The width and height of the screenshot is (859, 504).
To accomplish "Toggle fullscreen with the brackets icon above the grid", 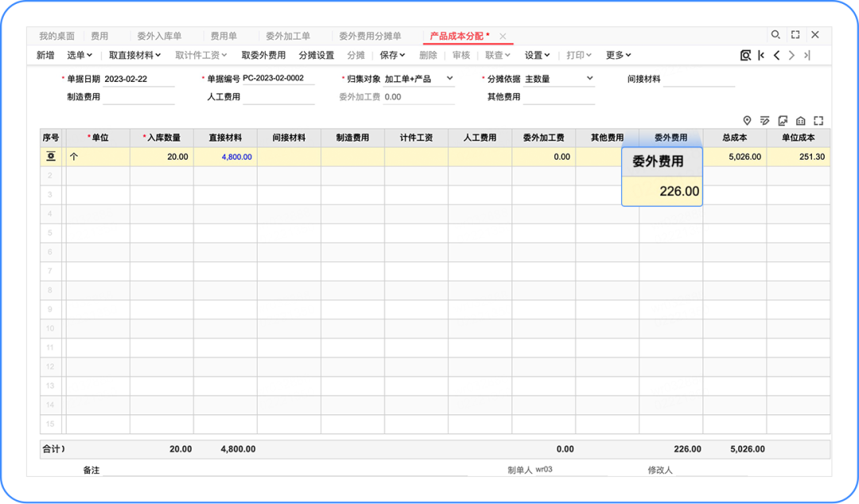I will [818, 121].
